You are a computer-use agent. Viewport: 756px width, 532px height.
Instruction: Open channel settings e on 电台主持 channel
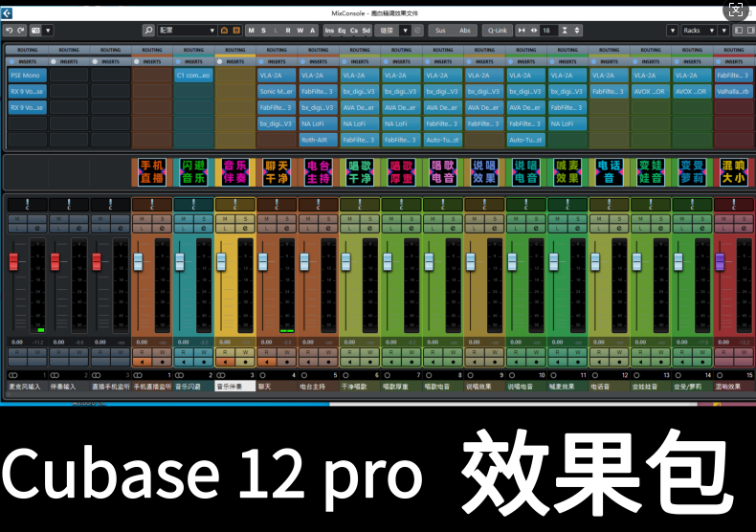click(328, 229)
